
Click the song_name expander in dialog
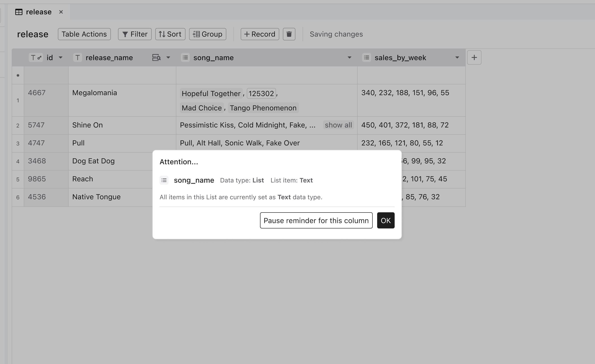164,180
